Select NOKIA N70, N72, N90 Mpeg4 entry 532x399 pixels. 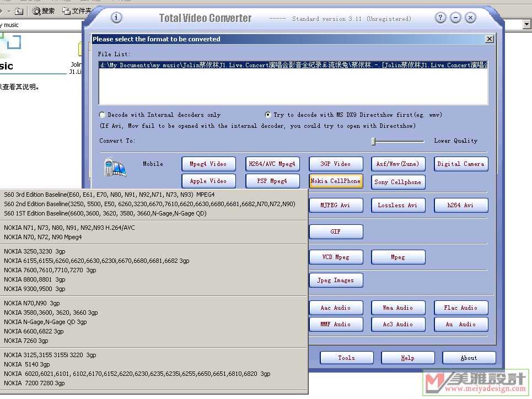click(x=154, y=237)
